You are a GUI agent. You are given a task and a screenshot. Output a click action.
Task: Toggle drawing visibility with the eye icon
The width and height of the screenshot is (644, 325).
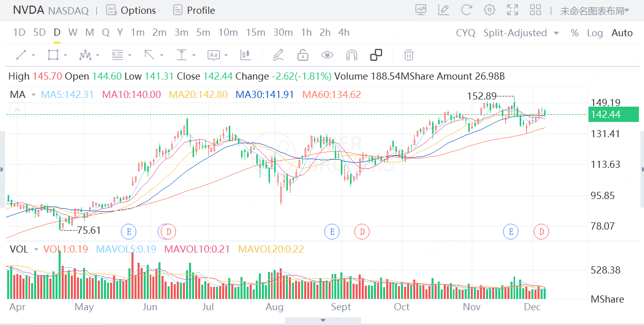click(327, 55)
